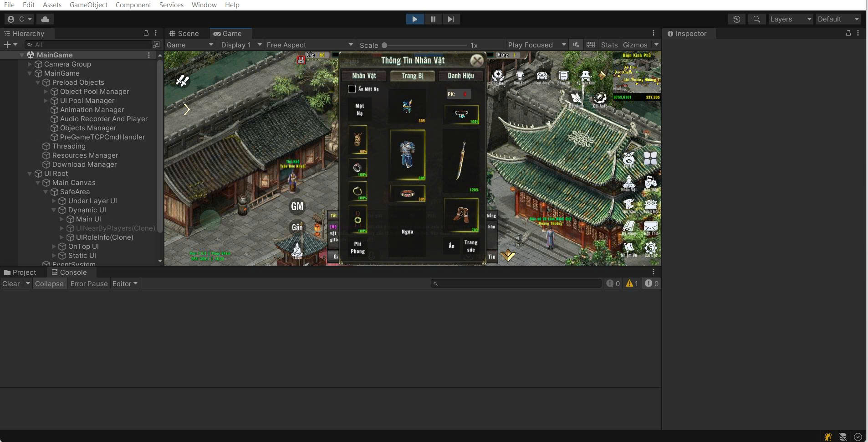Close the Thông Tin Nhân Vật panel
This screenshot has width=868, height=442.
pos(476,61)
